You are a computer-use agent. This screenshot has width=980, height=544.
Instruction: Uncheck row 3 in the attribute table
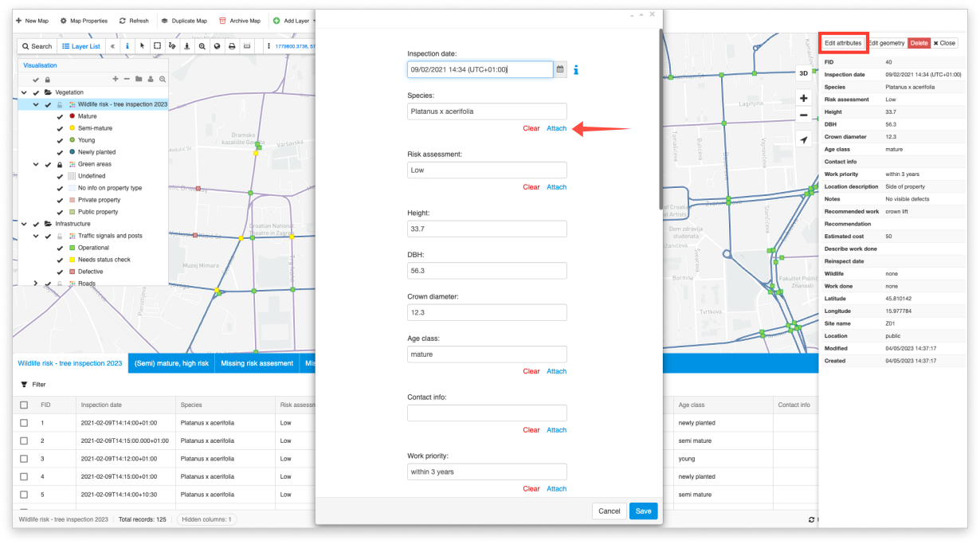click(x=23, y=458)
